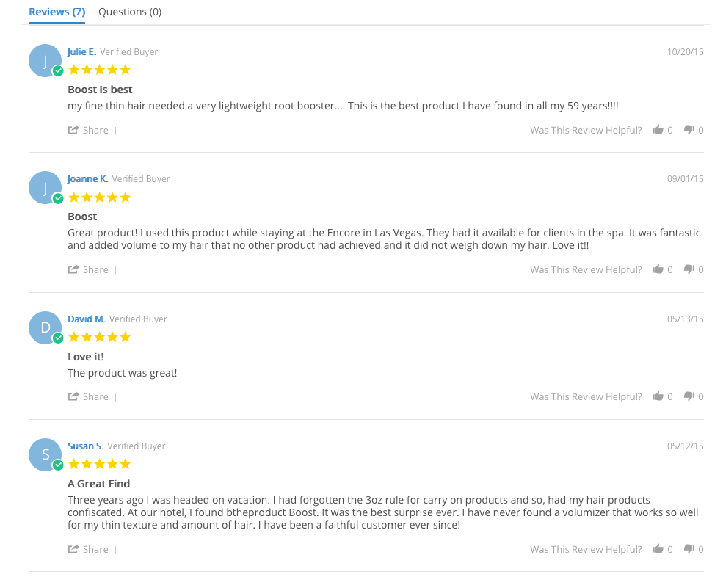This screenshot has width=723, height=588.
Task: Share Julie E.'s Boost is best review
Action: point(88,130)
